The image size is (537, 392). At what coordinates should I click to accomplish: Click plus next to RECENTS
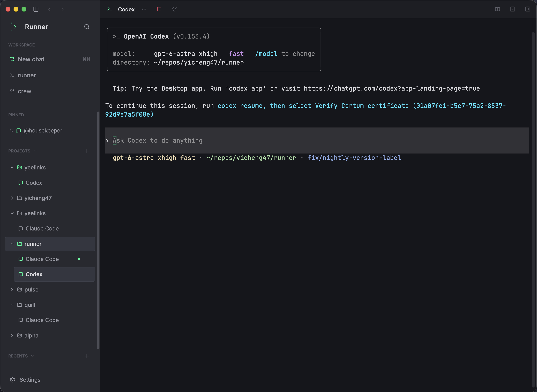coord(87,356)
